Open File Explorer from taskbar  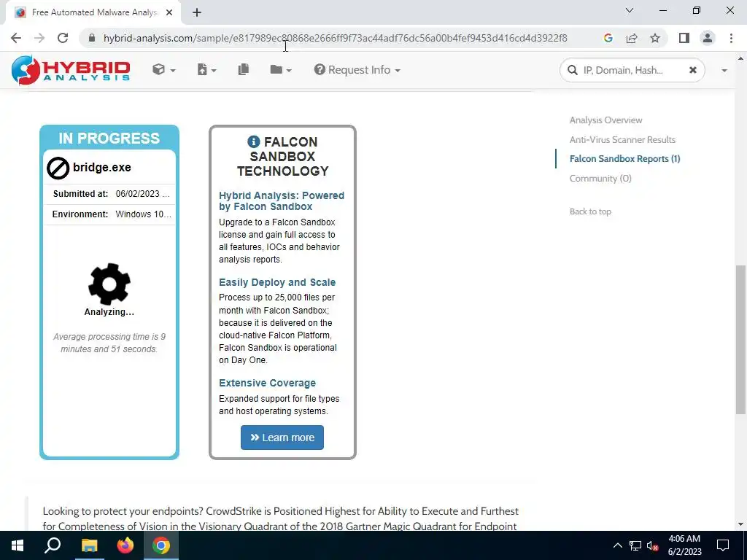[89, 545]
